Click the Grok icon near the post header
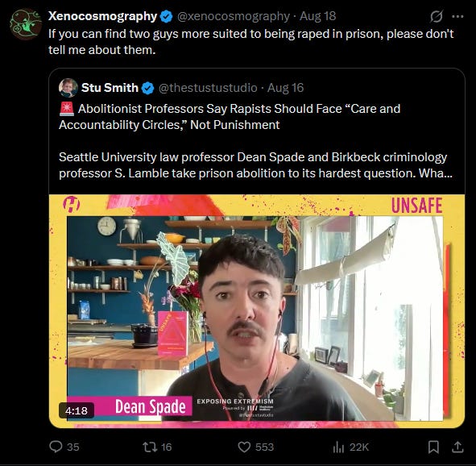This screenshot has width=476, height=466. (x=437, y=16)
